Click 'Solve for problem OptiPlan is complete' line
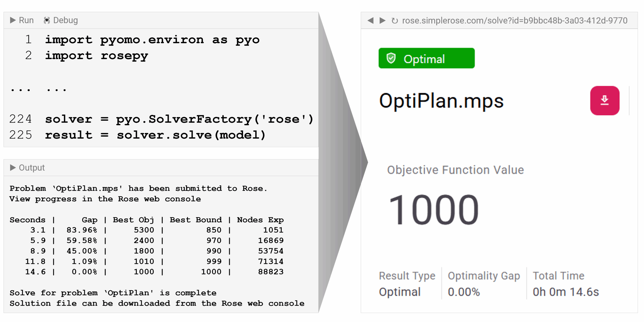 (x=113, y=293)
